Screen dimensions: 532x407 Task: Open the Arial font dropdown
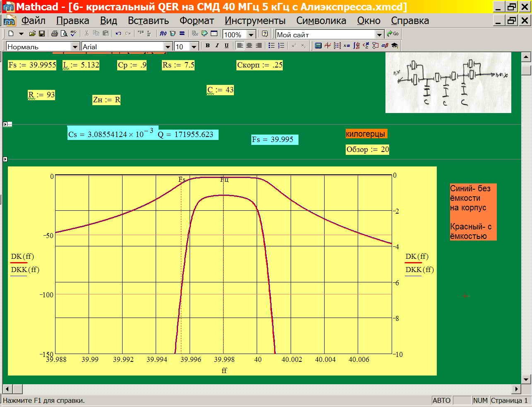168,47
